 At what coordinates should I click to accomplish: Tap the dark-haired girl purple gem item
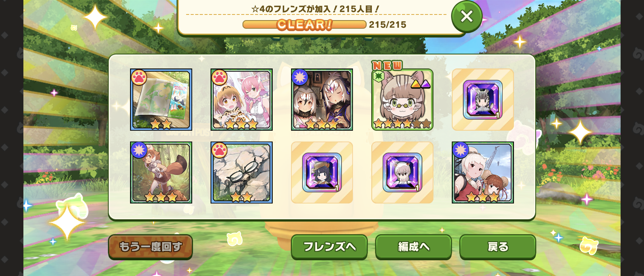pos(322,173)
